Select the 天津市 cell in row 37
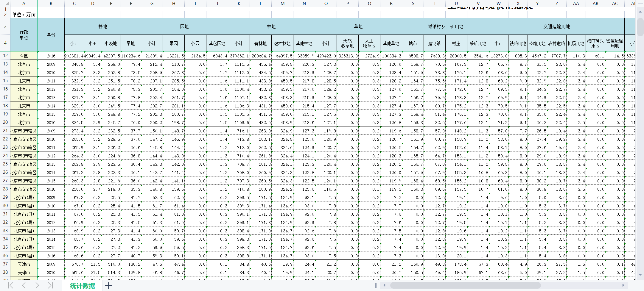644x291 pixels. pyautogui.click(x=24, y=264)
